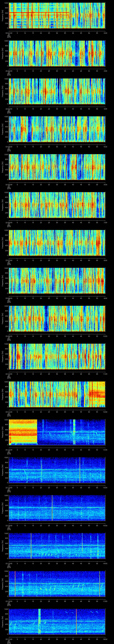Click the '22:01:00' start time label
Viewport: 114px width, 644px height.
tap(9, 33)
